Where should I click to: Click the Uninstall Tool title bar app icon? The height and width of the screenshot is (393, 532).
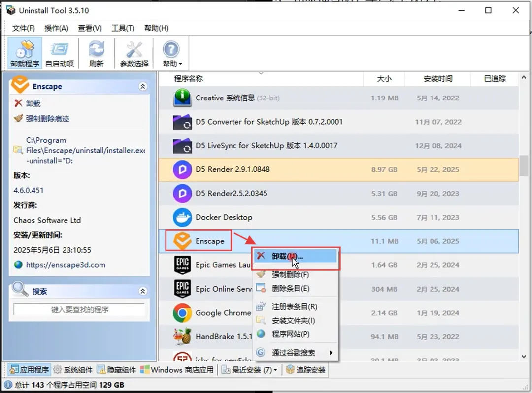pos(10,10)
